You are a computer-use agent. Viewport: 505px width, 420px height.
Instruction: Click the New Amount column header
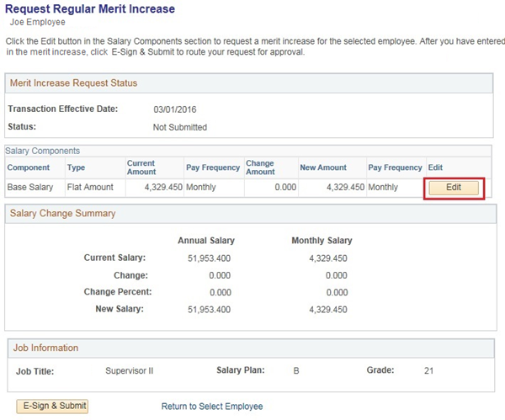click(x=322, y=168)
